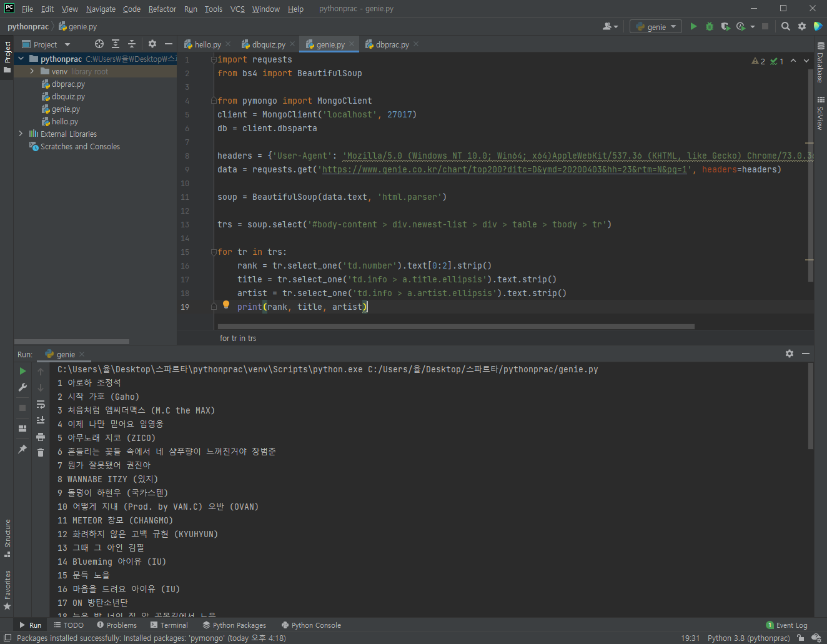Open the Terminal tool window

click(x=169, y=625)
